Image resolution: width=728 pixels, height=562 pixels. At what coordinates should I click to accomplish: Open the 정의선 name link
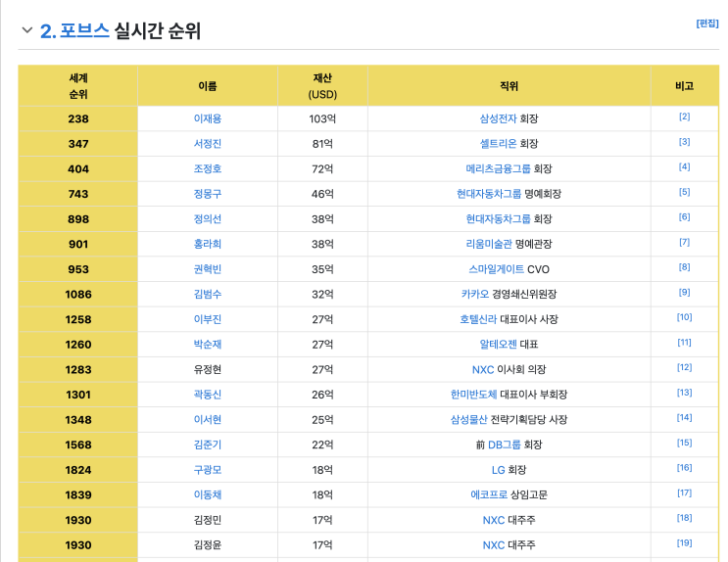[x=208, y=219]
